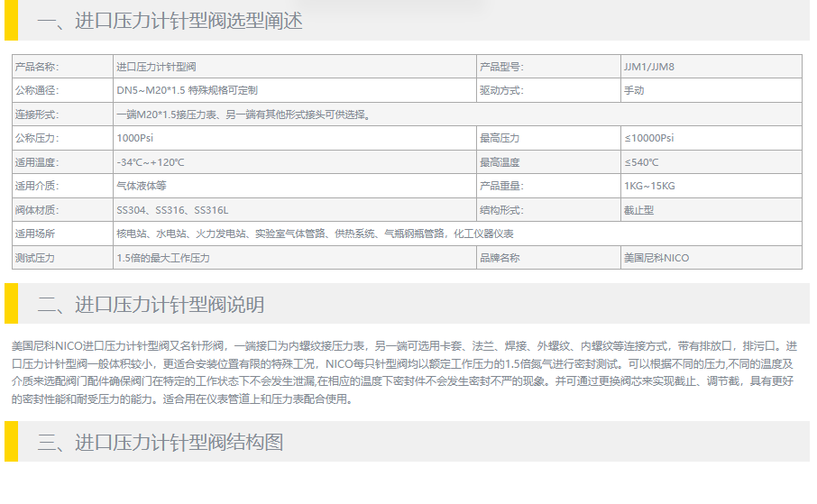Click the 1000Psi nominal pressure value
The height and width of the screenshot is (504, 817).
136,138
